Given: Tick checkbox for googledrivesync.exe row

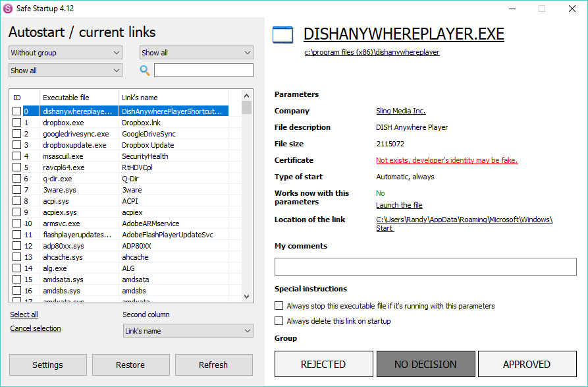Looking at the screenshot, I should (x=17, y=134).
